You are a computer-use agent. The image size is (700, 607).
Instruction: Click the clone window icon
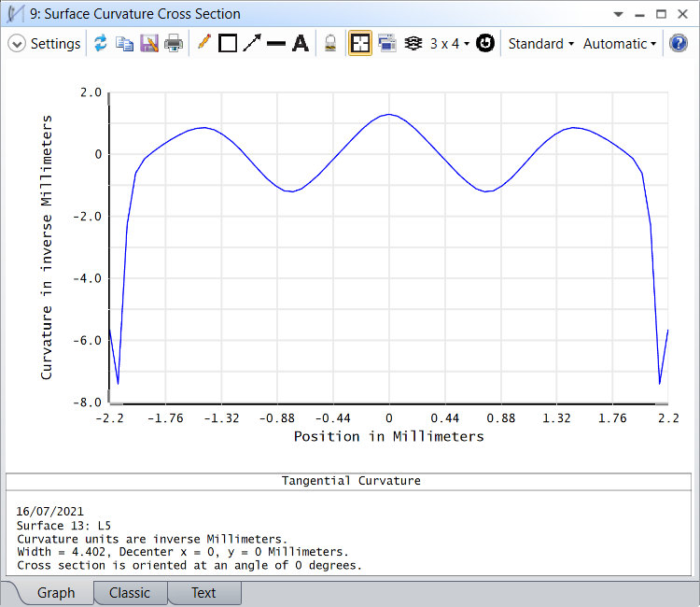(387, 43)
